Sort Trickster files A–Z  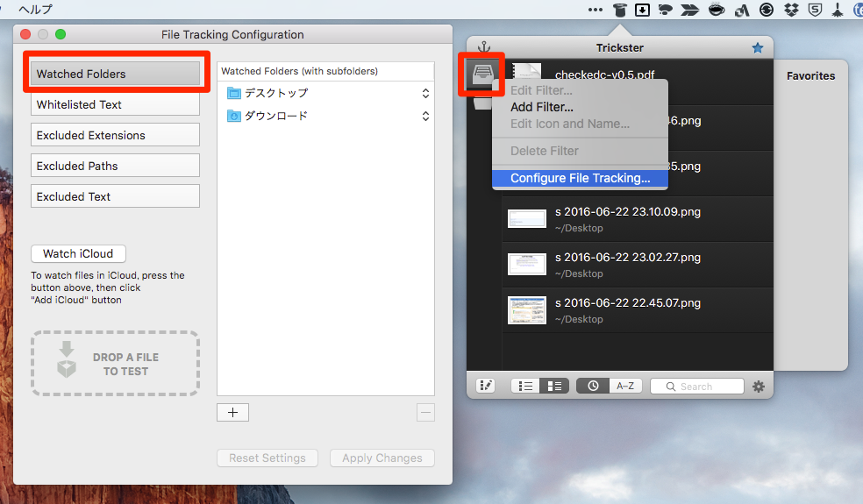pyautogui.click(x=625, y=386)
